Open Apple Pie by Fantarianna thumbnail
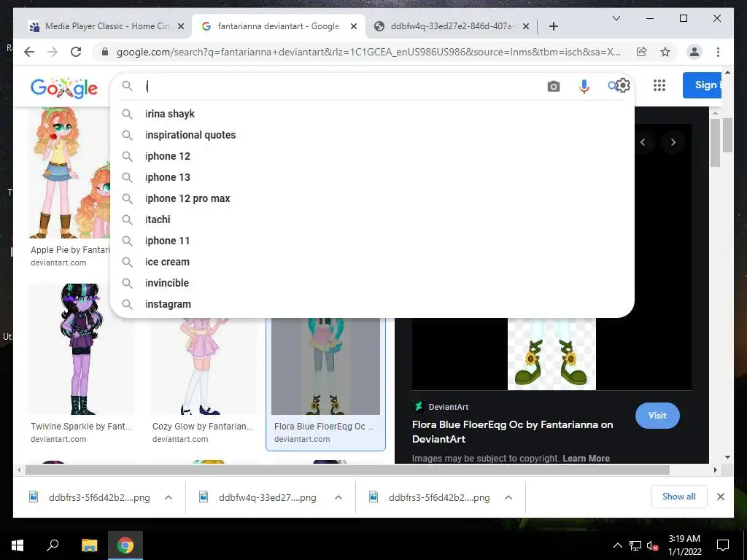Screen dimensions: 747x560 tap(69, 173)
